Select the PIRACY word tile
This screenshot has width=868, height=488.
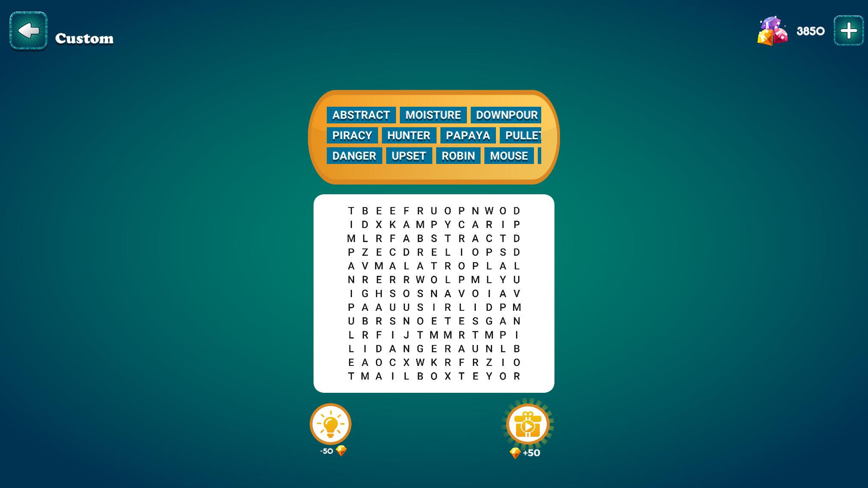(x=353, y=135)
